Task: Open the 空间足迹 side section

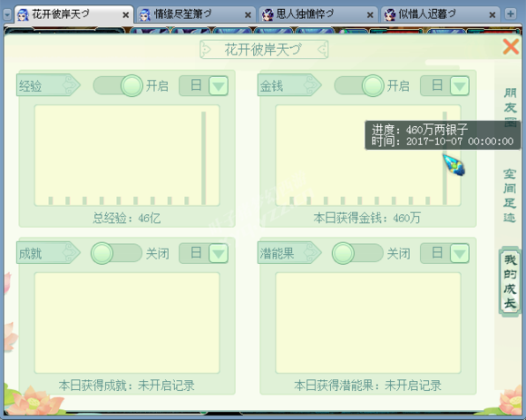Action: (510, 196)
